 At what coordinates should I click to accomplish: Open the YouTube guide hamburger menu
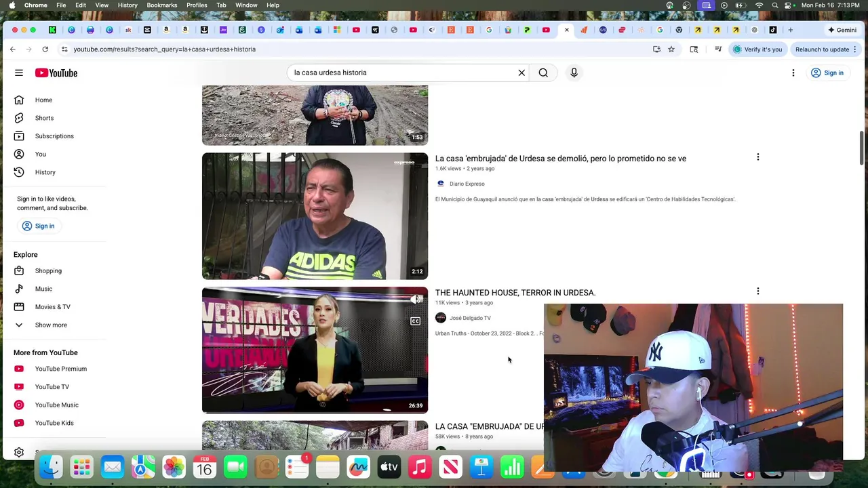click(19, 73)
